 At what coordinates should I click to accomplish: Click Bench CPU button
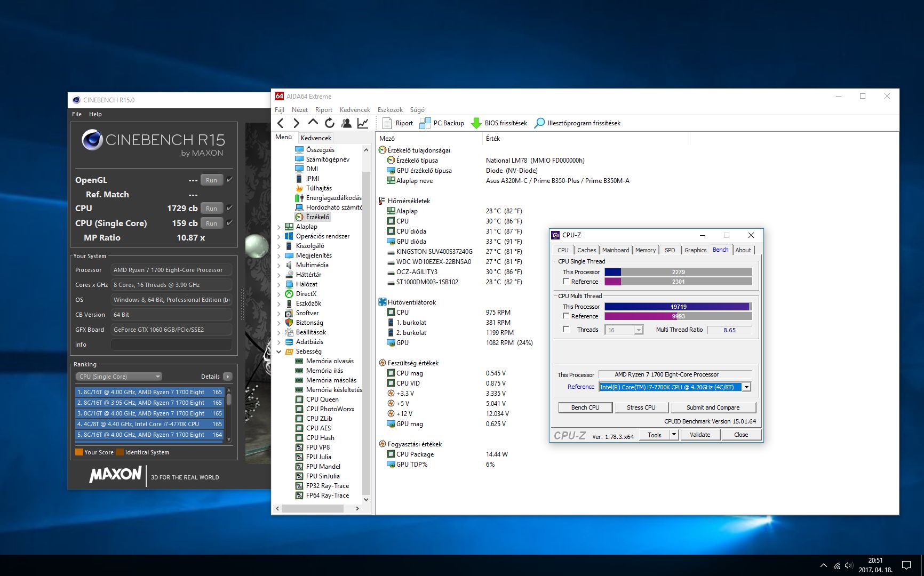(585, 407)
